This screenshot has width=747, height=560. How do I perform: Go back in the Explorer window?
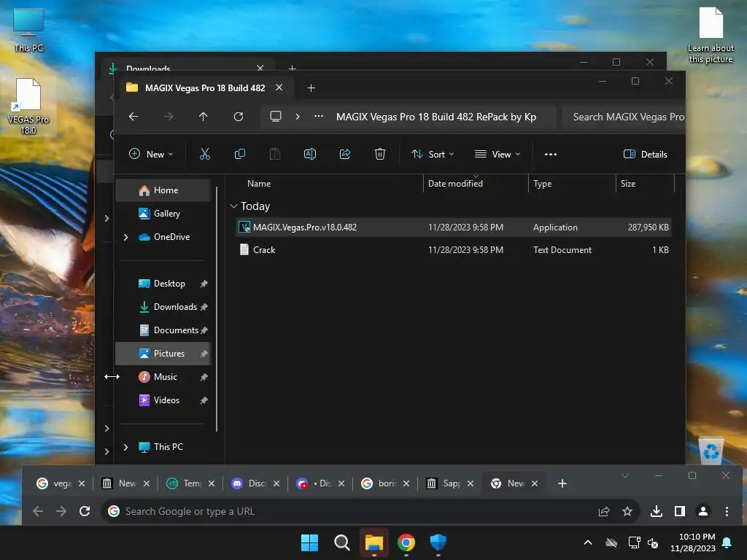point(133,117)
